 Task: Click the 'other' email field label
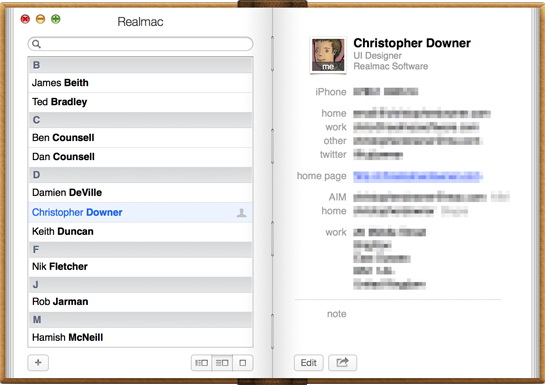[x=335, y=141]
